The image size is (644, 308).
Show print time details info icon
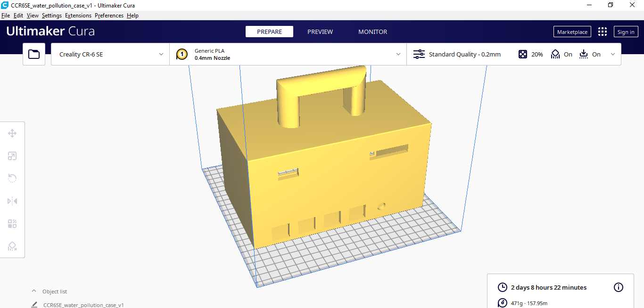click(619, 287)
